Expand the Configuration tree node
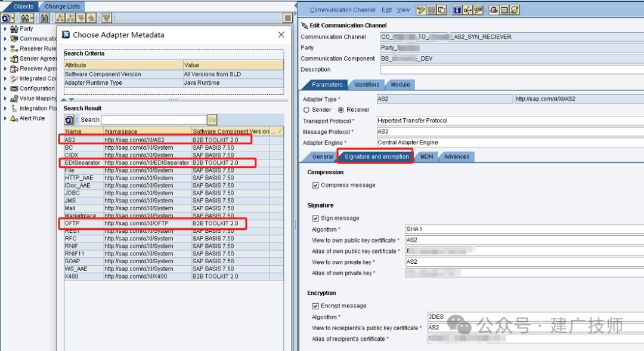 (x=5, y=88)
